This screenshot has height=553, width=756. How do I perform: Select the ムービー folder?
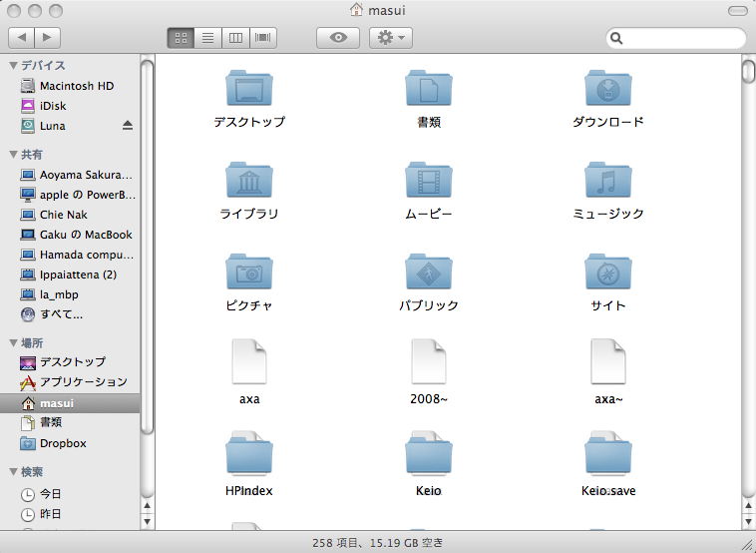tap(429, 180)
